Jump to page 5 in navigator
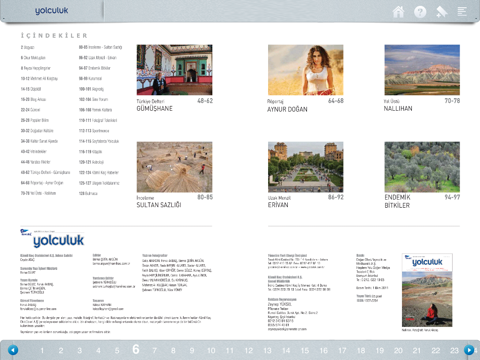 coord(117,351)
